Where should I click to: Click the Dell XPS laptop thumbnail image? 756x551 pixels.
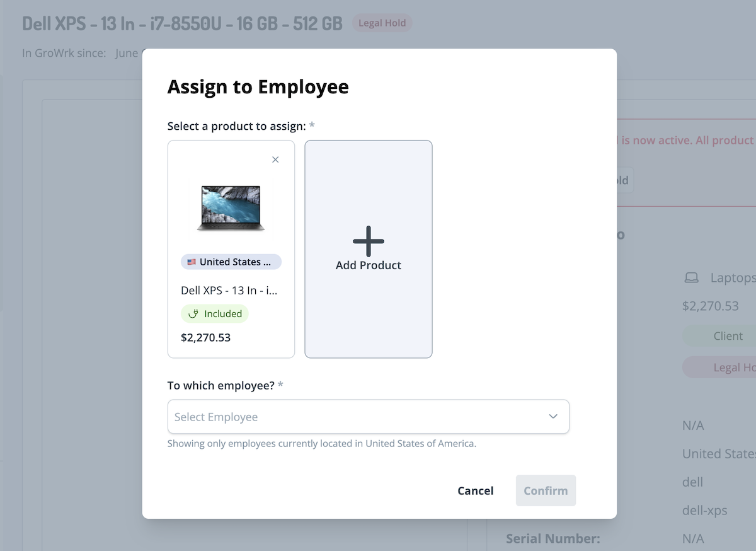231,208
